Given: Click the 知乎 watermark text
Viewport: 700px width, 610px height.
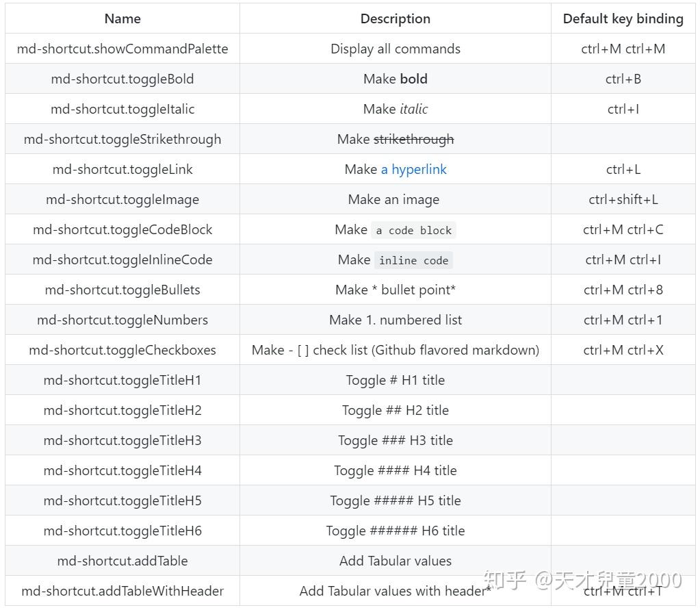Looking at the screenshot, I should click(x=505, y=581).
